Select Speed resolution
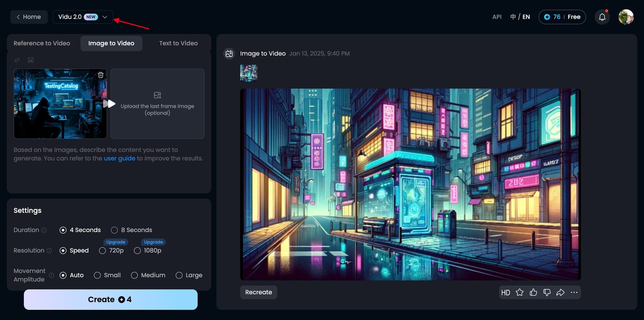Image resolution: width=644 pixels, height=320 pixels. tap(74, 251)
